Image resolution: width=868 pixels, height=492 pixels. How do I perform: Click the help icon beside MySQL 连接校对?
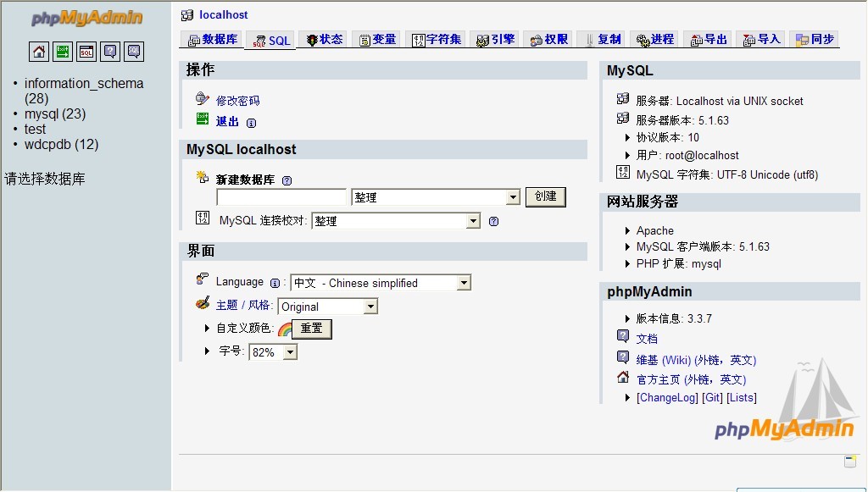[x=494, y=222]
